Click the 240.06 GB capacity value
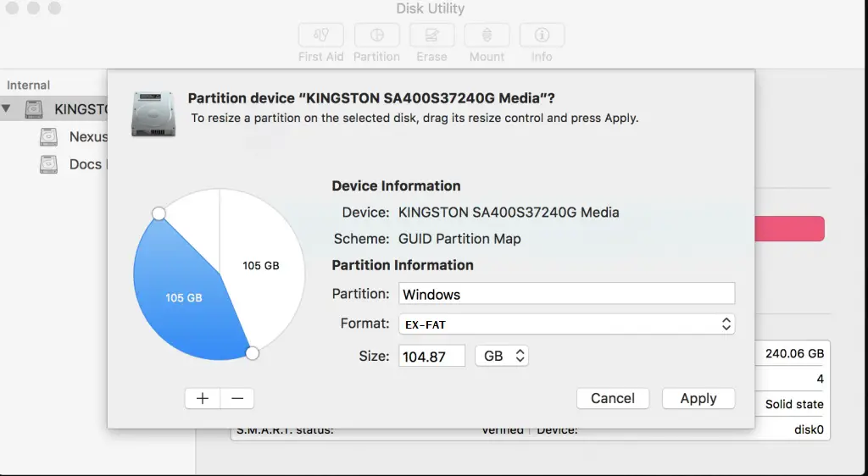 [x=794, y=354]
